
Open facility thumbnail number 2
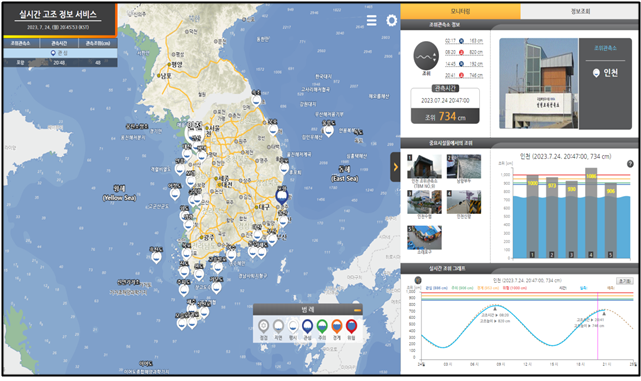[464, 166]
